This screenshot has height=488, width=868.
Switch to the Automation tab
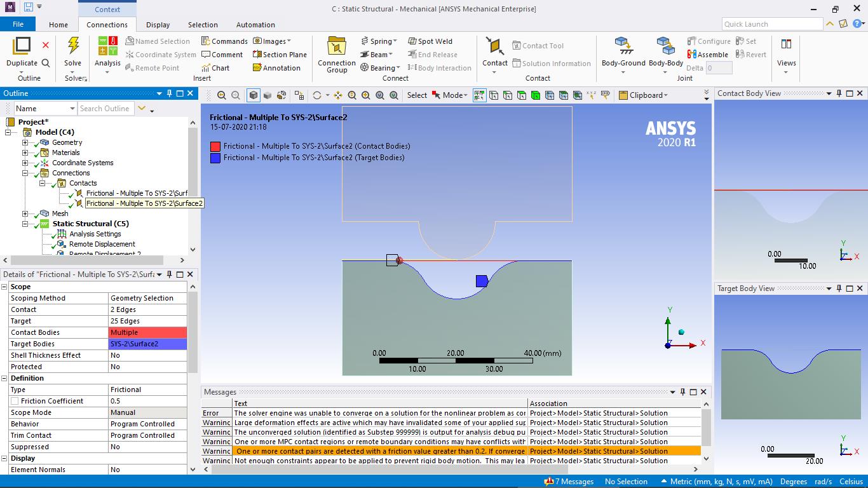pyautogui.click(x=255, y=25)
